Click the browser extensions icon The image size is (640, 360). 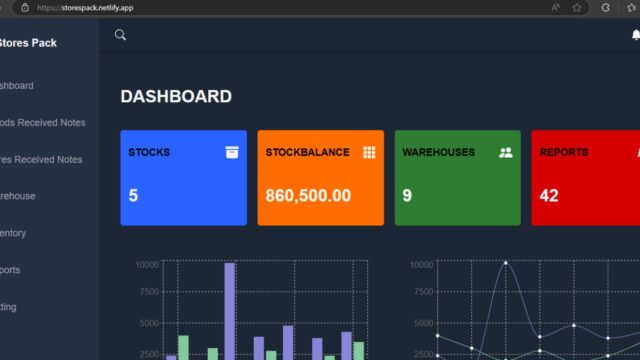coord(605,7)
